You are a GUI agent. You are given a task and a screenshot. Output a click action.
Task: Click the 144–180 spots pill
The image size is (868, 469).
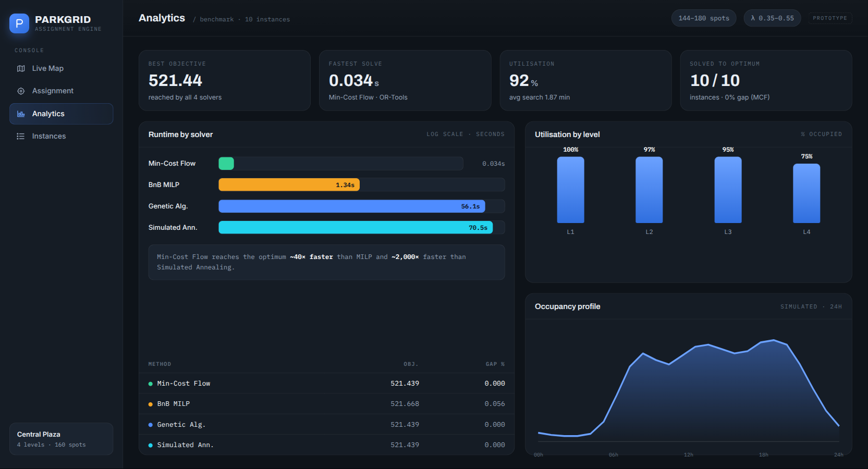pyautogui.click(x=704, y=18)
